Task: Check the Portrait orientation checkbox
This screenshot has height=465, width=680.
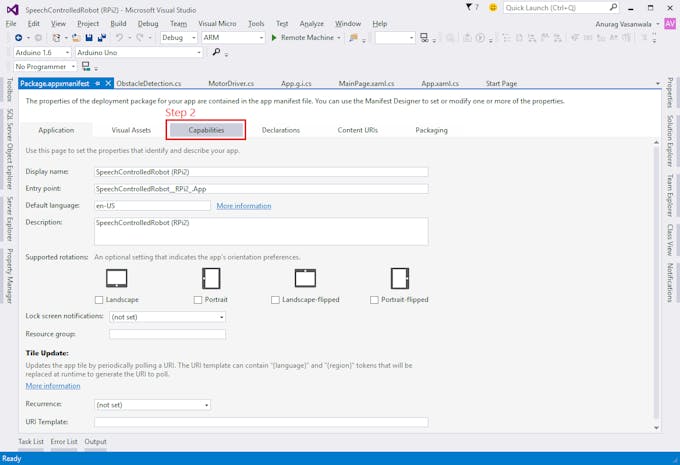Action: [198, 300]
